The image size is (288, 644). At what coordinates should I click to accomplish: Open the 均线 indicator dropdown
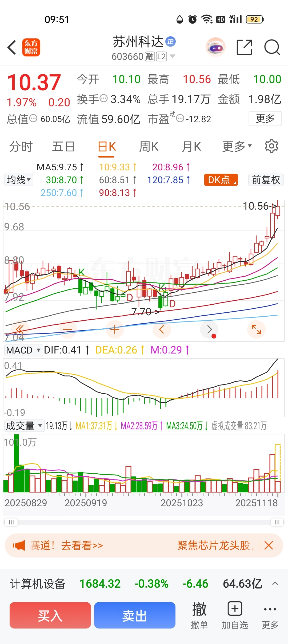pos(19,180)
